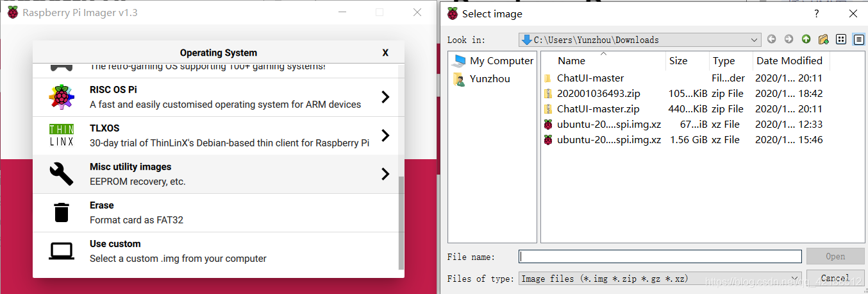Click the laptop icon for Use custom
Viewport: 868px width, 294px height.
[x=62, y=251]
